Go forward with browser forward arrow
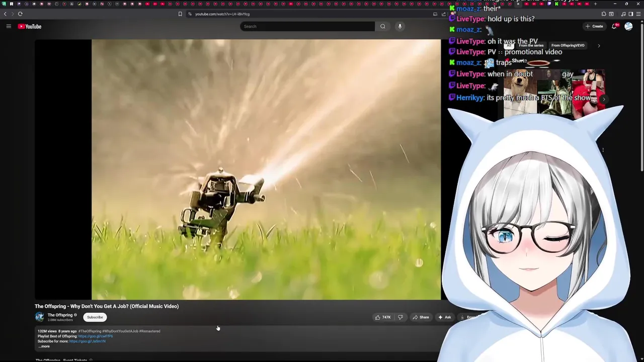This screenshot has height=362, width=644. pos(13,14)
